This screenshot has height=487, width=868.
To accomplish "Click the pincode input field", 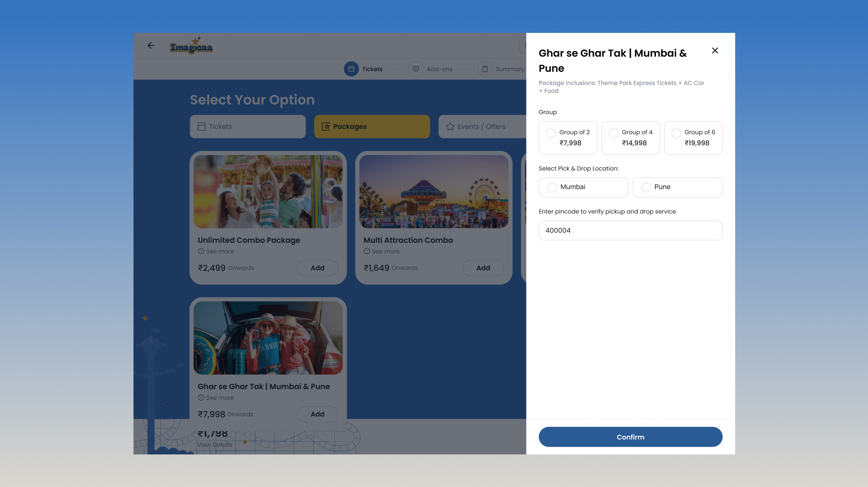I will 630,230.
